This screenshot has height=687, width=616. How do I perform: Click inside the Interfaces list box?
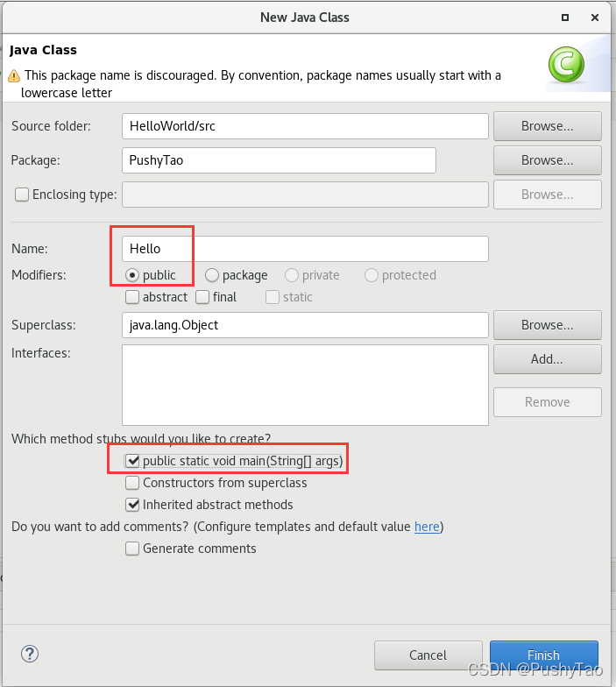coord(305,386)
